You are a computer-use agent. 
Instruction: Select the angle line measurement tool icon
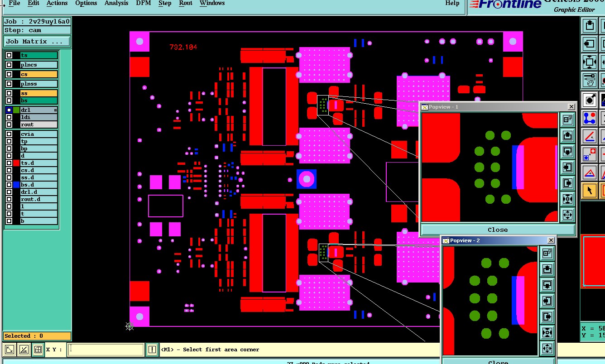tap(590, 136)
